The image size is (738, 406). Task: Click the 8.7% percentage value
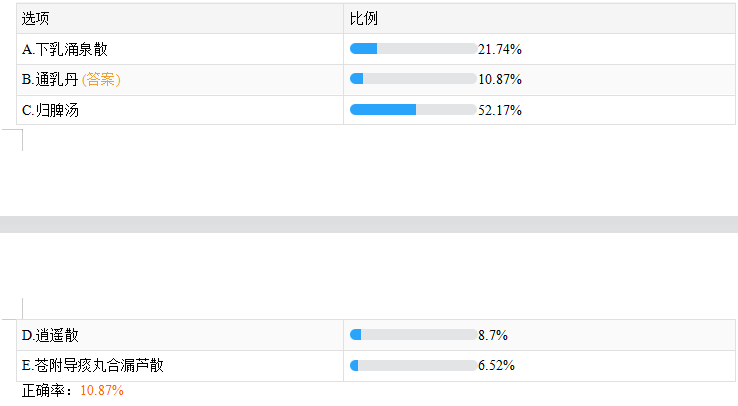coord(494,335)
